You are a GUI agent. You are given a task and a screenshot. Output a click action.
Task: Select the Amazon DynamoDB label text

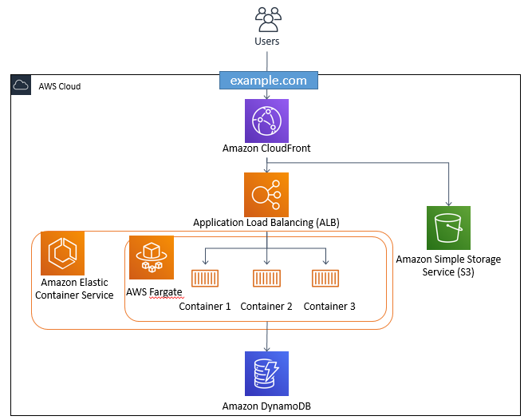[x=266, y=406]
